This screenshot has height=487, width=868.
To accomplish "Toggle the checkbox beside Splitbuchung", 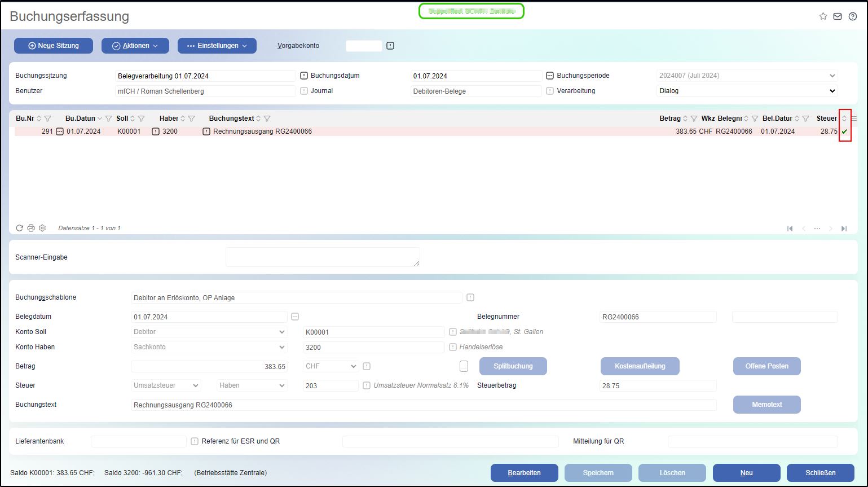I will (464, 366).
